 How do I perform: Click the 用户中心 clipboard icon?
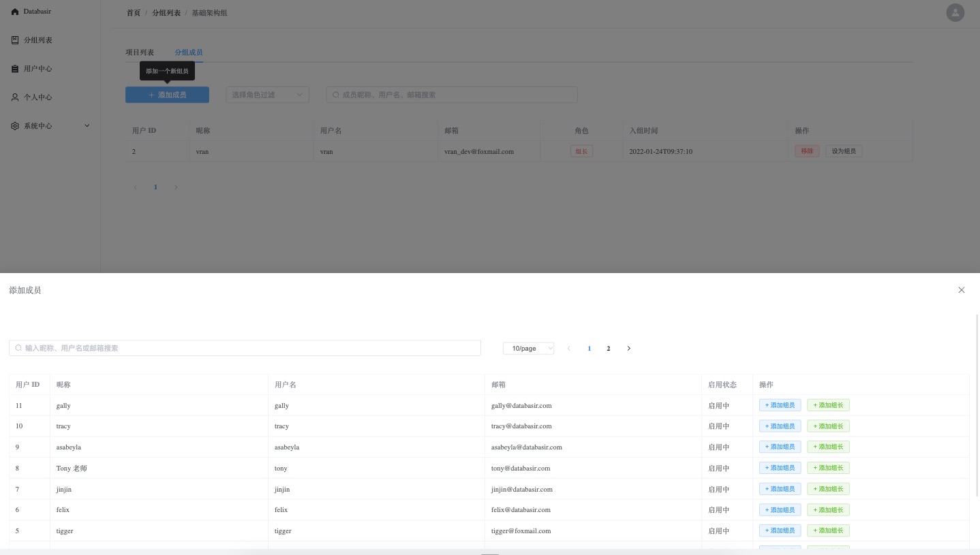tap(15, 69)
